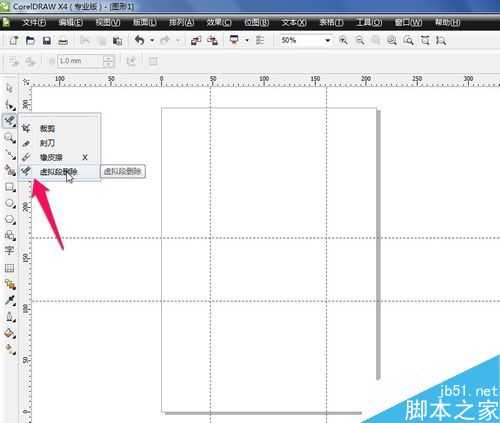Click the Undo arrow button
Screen dimensions: 500x423
pos(140,41)
